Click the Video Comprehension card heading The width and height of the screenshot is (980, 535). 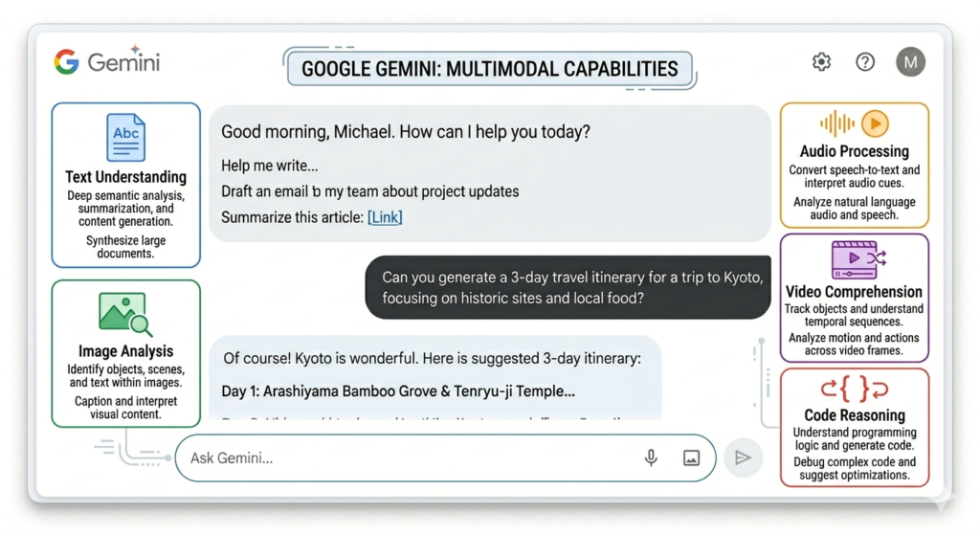(x=854, y=292)
